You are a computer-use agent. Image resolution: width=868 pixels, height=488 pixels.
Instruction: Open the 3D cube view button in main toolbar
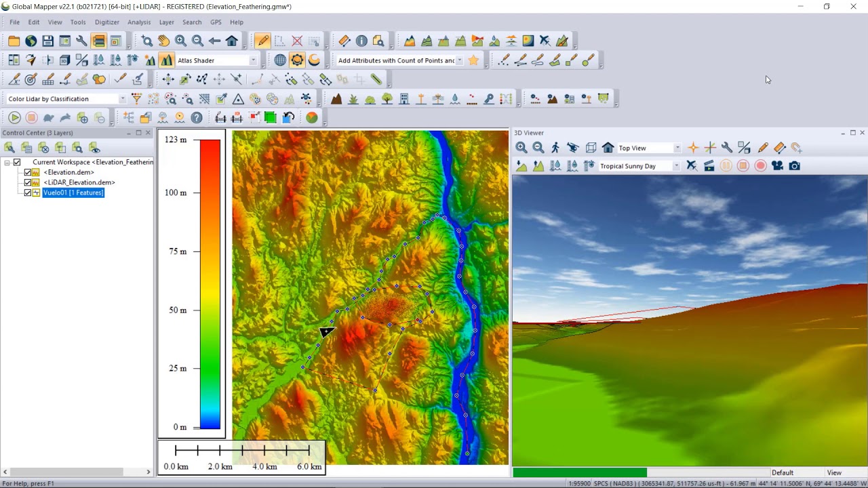coord(65,60)
